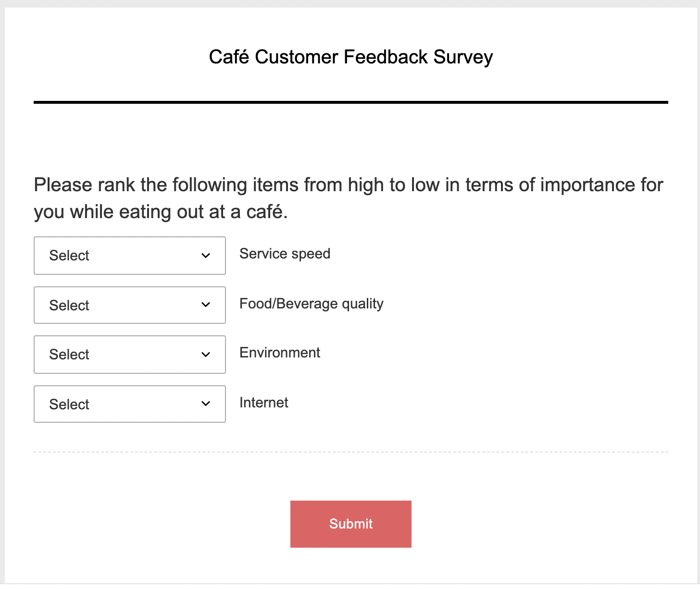This screenshot has height=589, width=700.
Task: Open the Food/Beverage quality ranking dropdown
Action: (129, 305)
